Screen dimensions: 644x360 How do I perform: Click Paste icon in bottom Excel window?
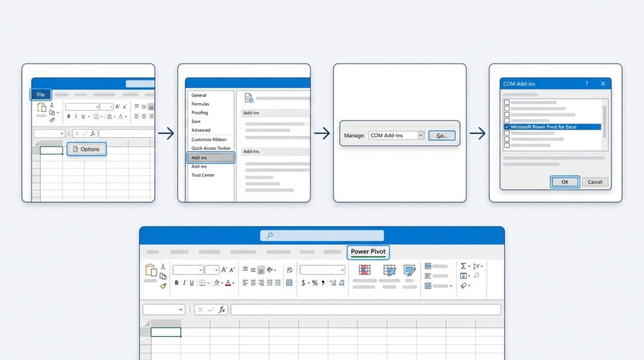click(x=151, y=270)
